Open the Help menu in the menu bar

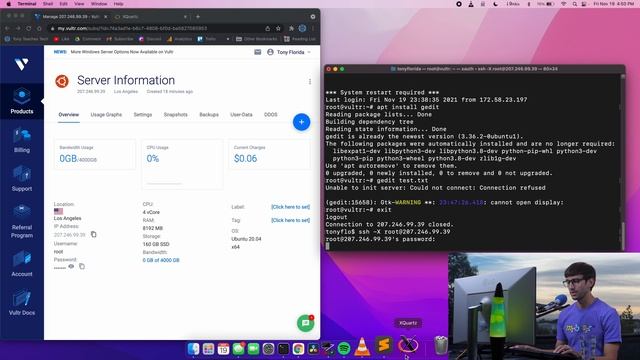118,4
